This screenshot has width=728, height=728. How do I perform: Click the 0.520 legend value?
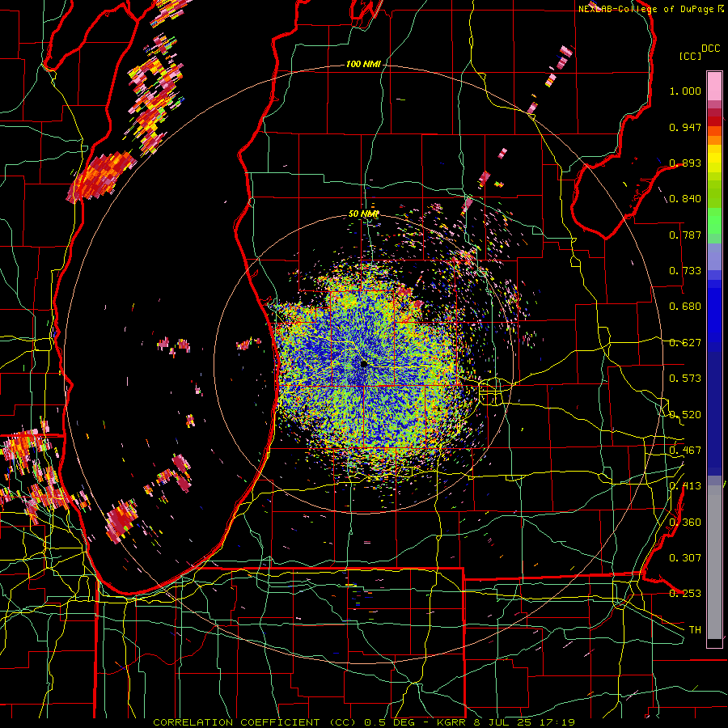pyautogui.click(x=685, y=415)
